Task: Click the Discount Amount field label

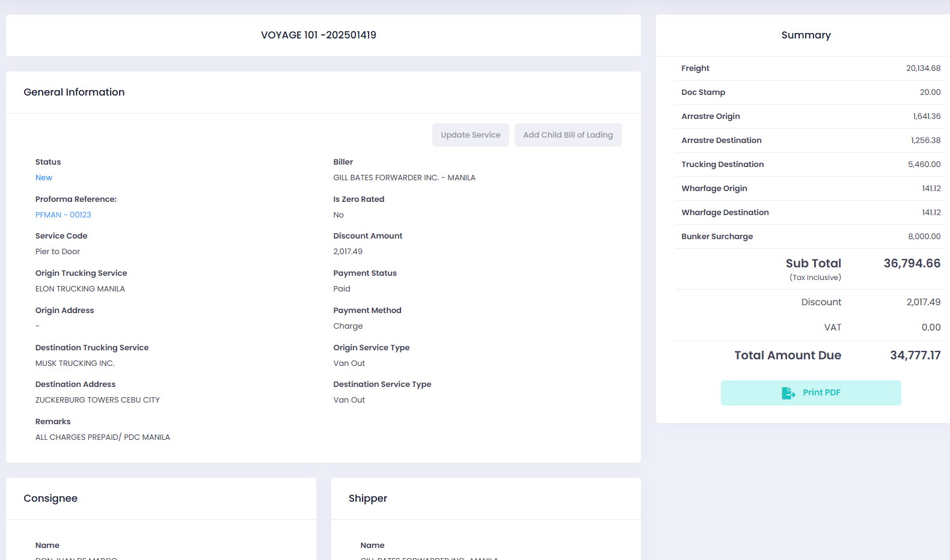Action: [x=368, y=236]
